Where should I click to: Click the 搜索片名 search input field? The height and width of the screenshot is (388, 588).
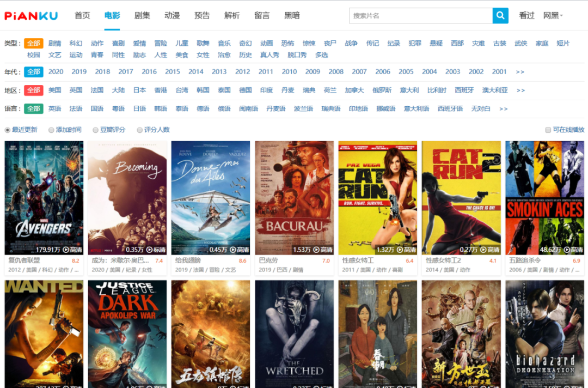tap(420, 16)
